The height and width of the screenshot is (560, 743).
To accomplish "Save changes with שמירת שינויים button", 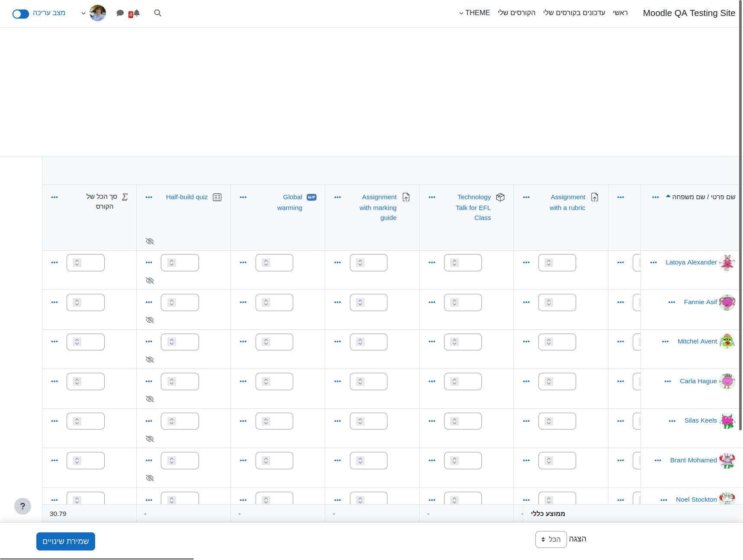I will pos(66,541).
